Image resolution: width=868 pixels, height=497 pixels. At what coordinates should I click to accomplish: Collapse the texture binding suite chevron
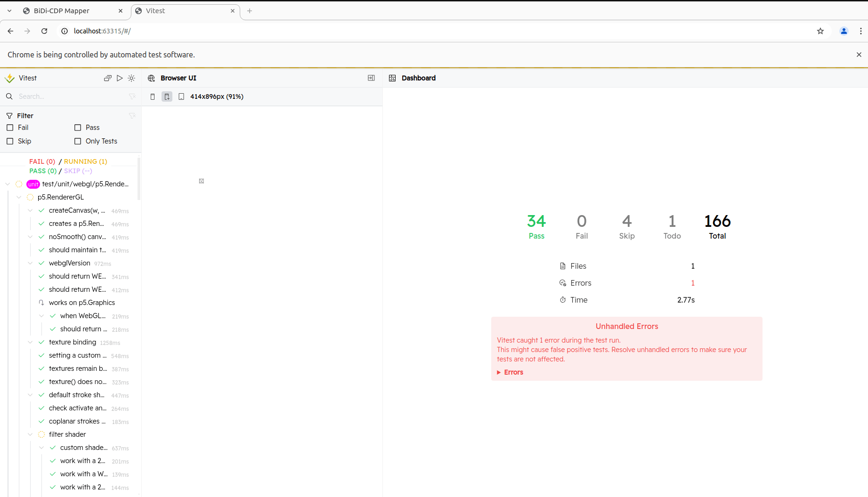(30, 342)
